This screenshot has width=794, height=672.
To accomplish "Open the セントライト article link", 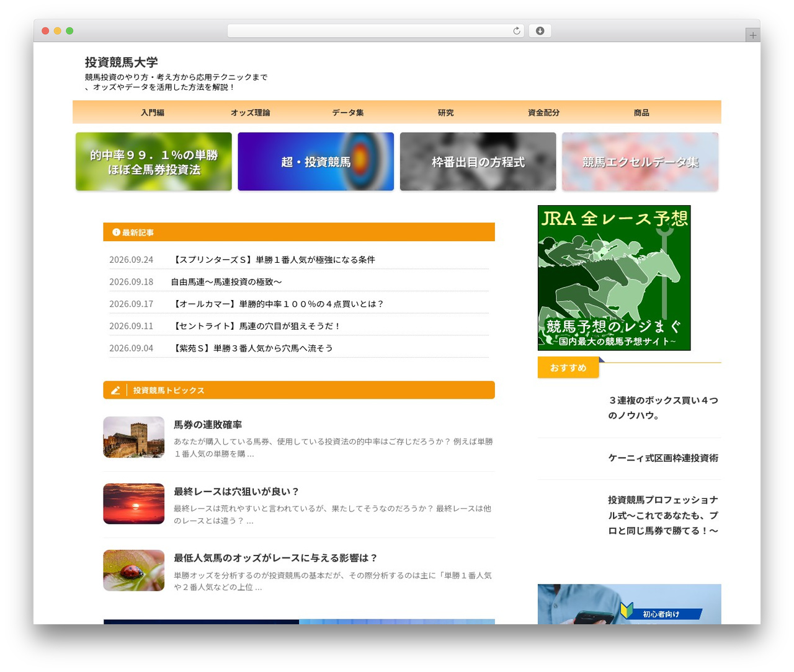I will tap(256, 326).
